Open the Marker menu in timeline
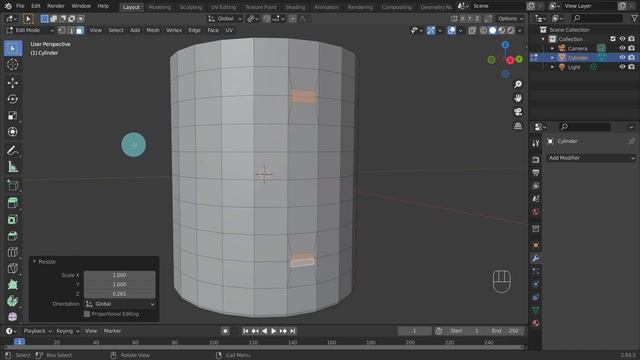Image resolution: width=640 pixels, height=360 pixels. (x=112, y=331)
